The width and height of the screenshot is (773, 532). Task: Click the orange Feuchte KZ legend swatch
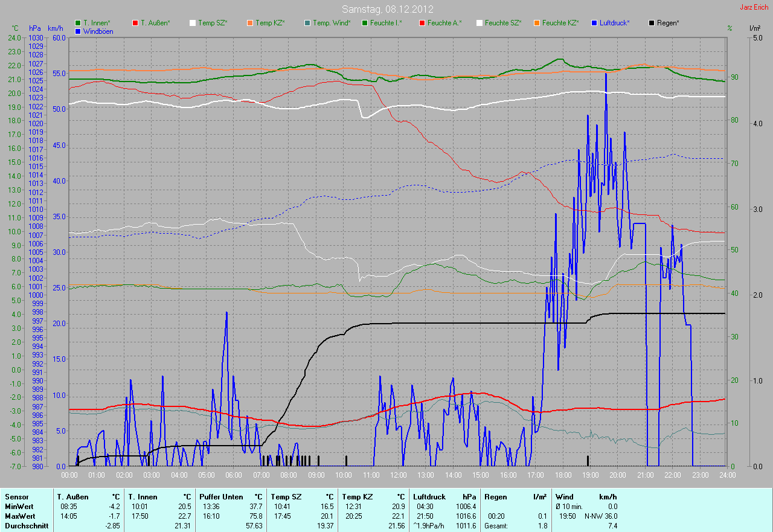(x=536, y=23)
